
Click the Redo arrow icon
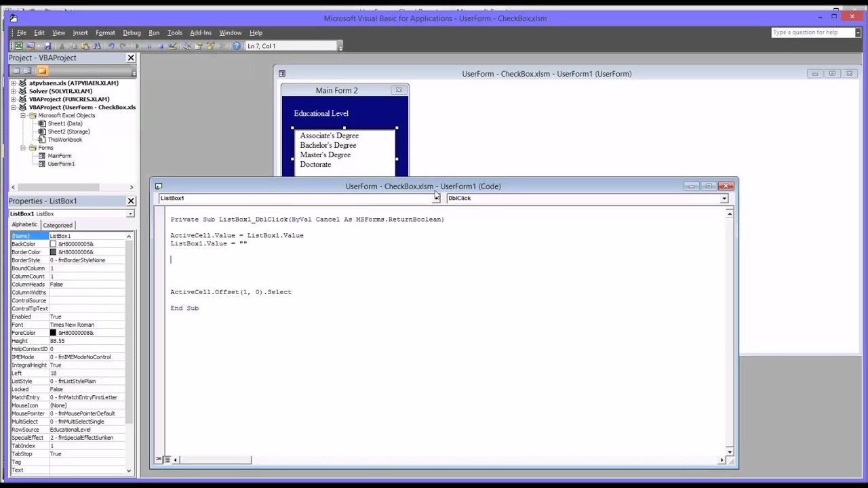[x=123, y=46]
